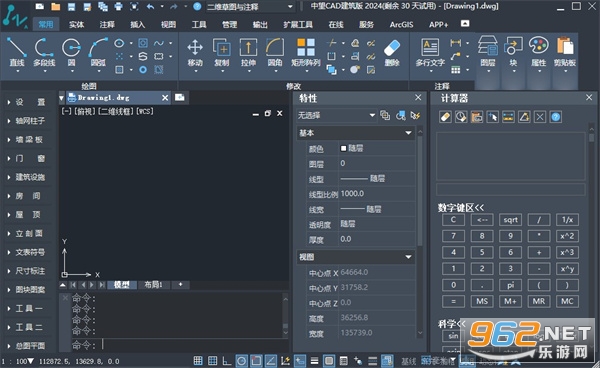This screenshot has width=600, height=368.
Task: Click the 线型比例 1000.0 value
Action: tap(377, 194)
